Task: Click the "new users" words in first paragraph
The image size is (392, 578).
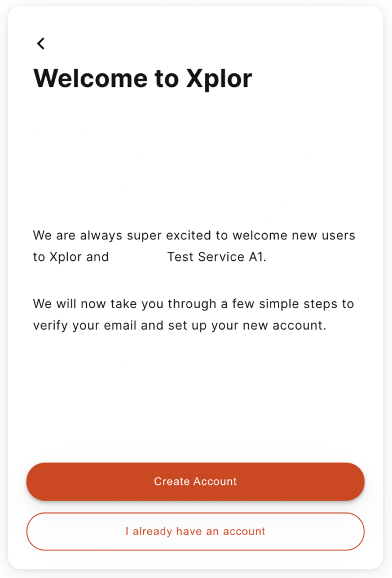Action: (324, 235)
